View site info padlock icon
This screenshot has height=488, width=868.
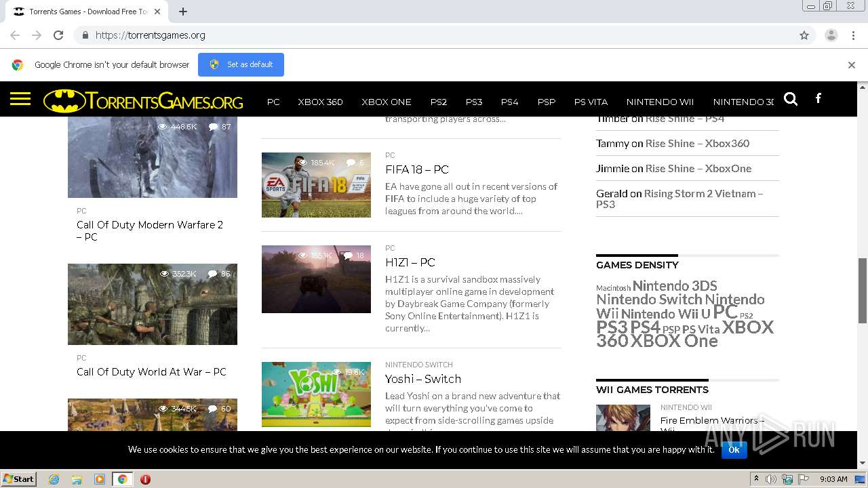click(85, 35)
